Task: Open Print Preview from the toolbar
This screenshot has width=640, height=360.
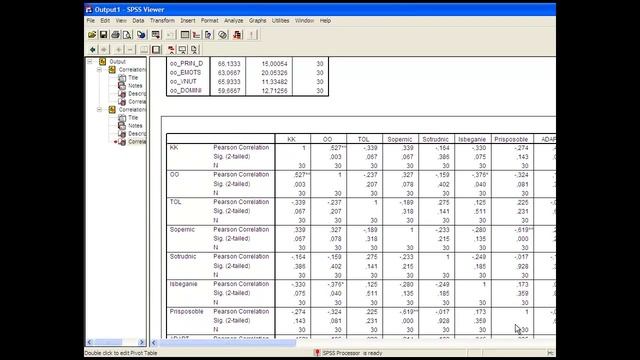Action: point(127,35)
